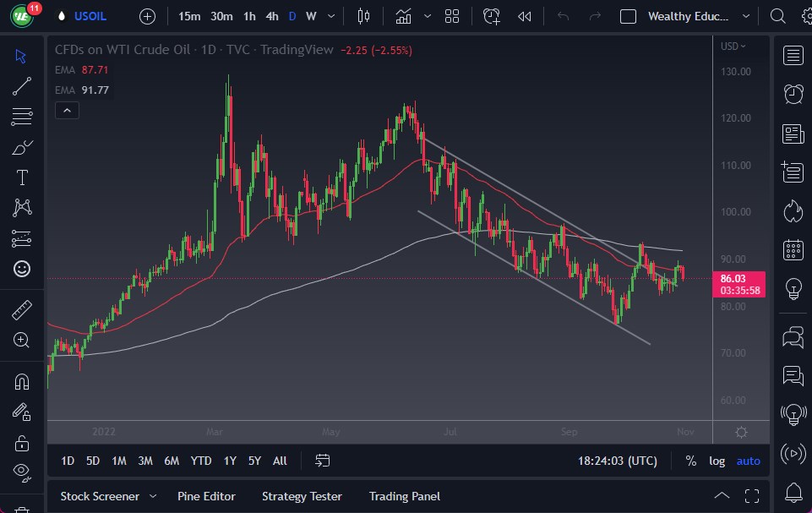This screenshot has width=812, height=513.
Task: Expand the timeframe dropdown next to W
Action: pyautogui.click(x=330, y=16)
